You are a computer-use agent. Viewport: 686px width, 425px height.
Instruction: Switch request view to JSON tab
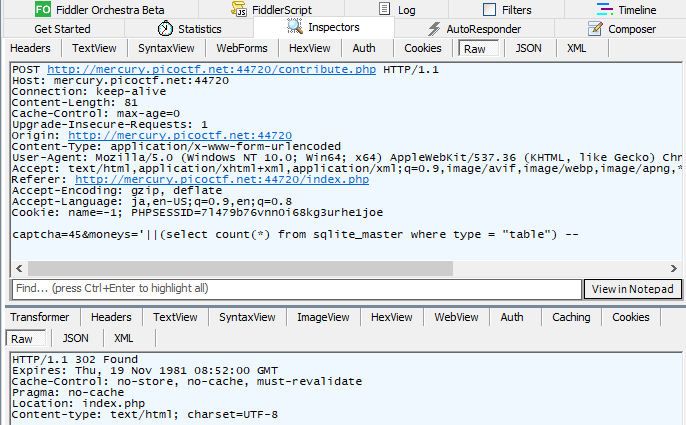tap(528, 48)
